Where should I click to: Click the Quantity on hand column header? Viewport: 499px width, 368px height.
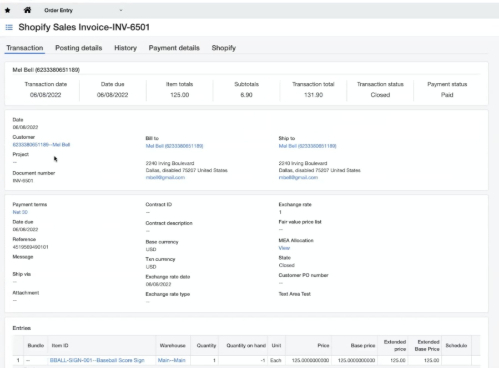coord(246,346)
